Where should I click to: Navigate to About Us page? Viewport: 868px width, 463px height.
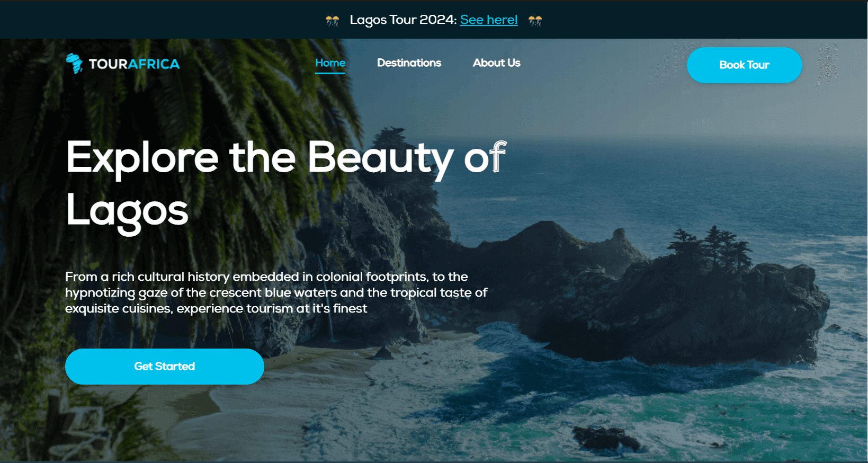pos(496,63)
